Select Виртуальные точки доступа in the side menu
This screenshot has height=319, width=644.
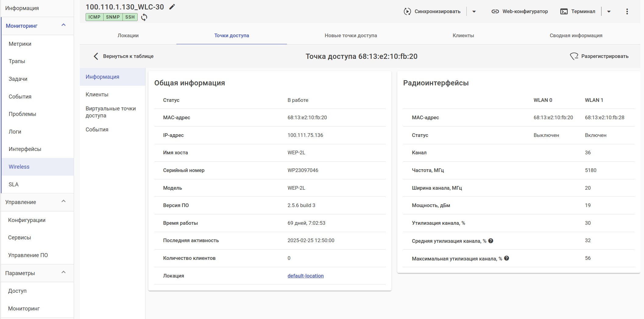(111, 112)
